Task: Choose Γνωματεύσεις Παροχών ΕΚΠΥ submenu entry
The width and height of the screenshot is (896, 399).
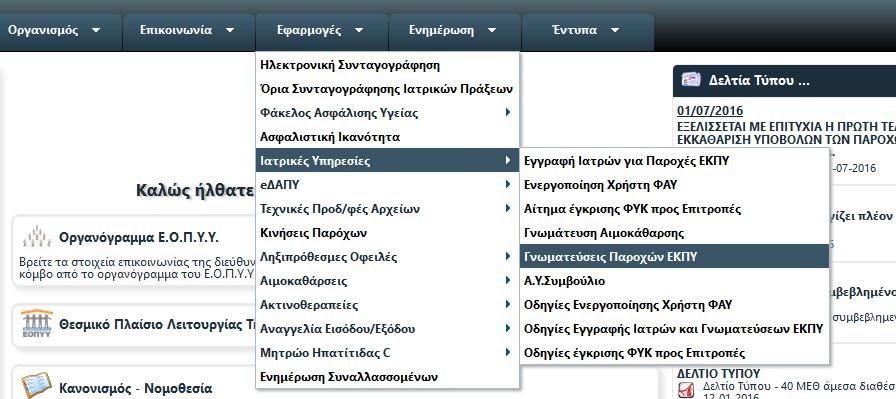Action: [674, 257]
